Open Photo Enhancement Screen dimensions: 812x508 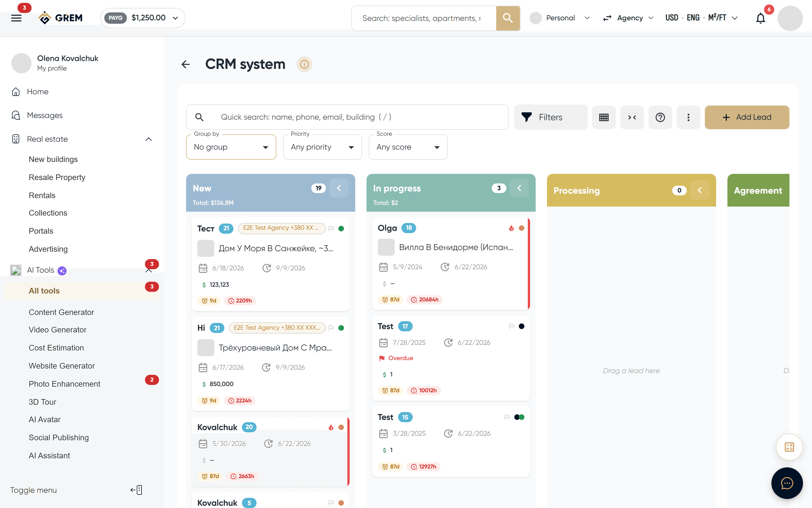click(64, 384)
